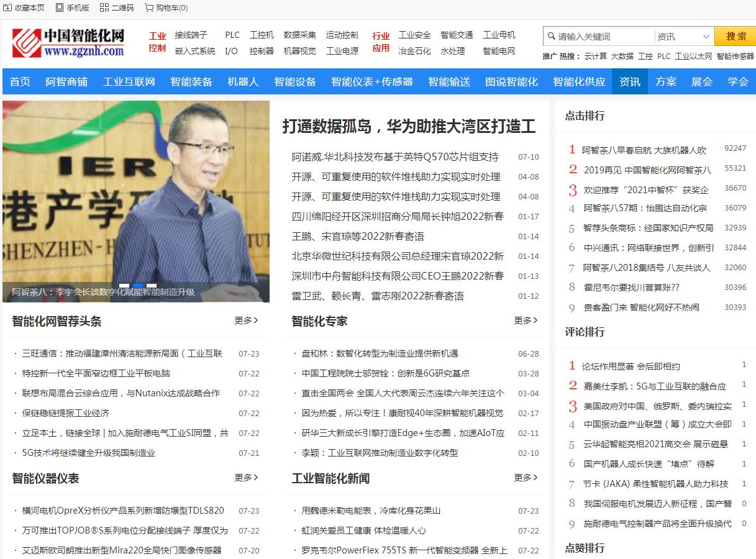Go to 工业互联网 nav item
The height and width of the screenshot is (559, 756).
(x=129, y=81)
